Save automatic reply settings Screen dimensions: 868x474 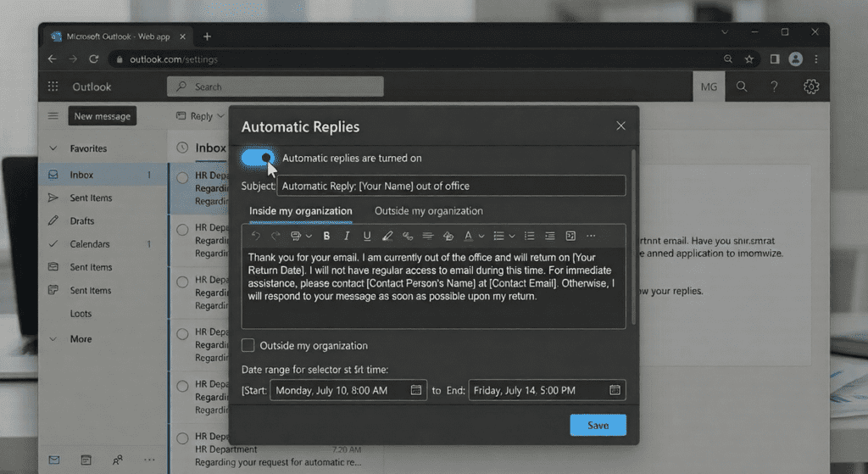tap(598, 426)
